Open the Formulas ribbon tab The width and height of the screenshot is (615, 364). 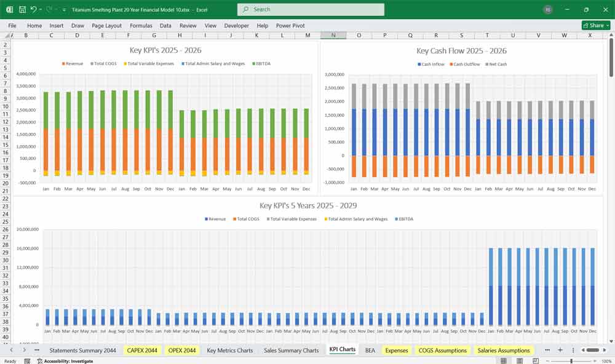[x=141, y=26]
